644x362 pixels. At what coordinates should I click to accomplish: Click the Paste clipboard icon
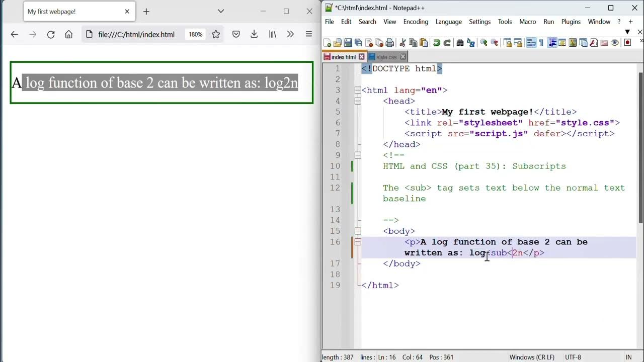pyautogui.click(x=424, y=43)
